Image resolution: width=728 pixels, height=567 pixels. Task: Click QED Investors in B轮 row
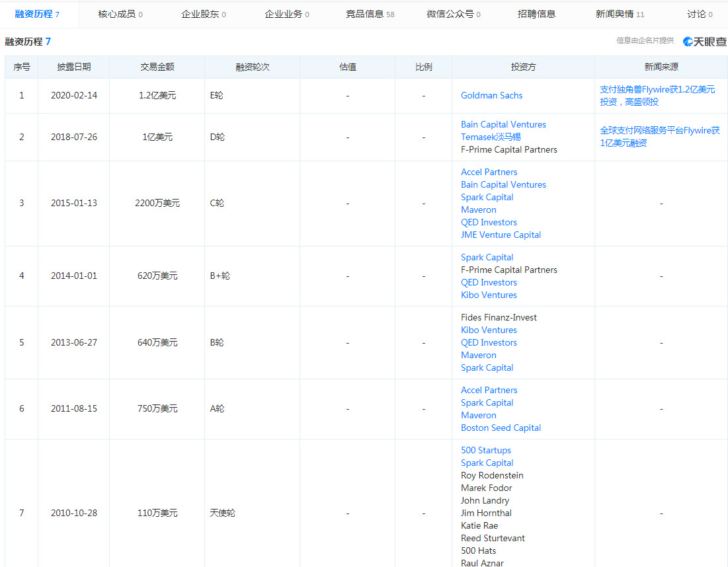pyautogui.click(x=489, y=343)
